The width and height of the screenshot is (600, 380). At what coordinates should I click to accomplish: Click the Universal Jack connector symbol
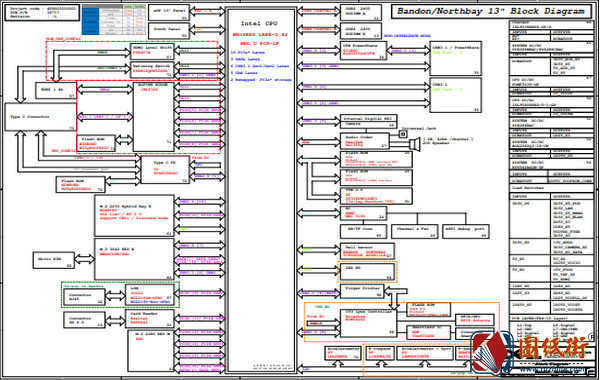pyautogui.click(x=403, y=134)
